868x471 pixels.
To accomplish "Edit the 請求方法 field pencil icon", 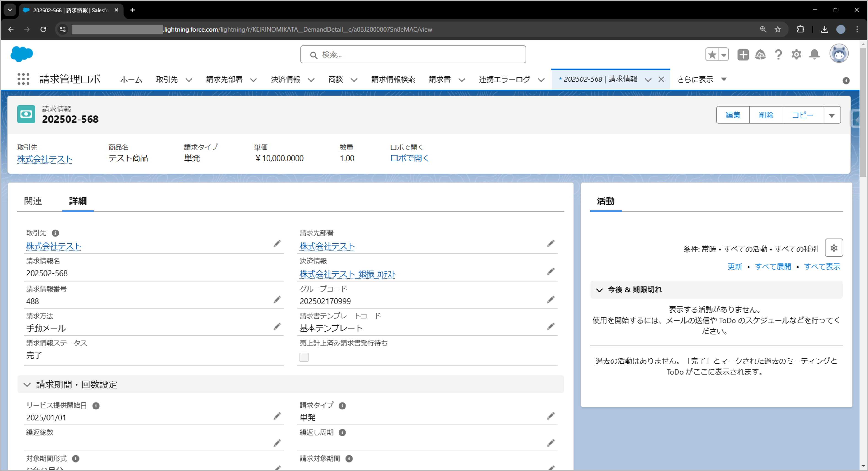I will [277, 327].
